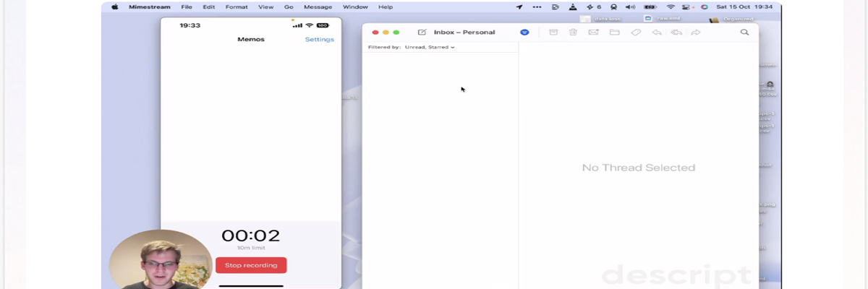Toggle the blue filter button

tap(524, 33)
